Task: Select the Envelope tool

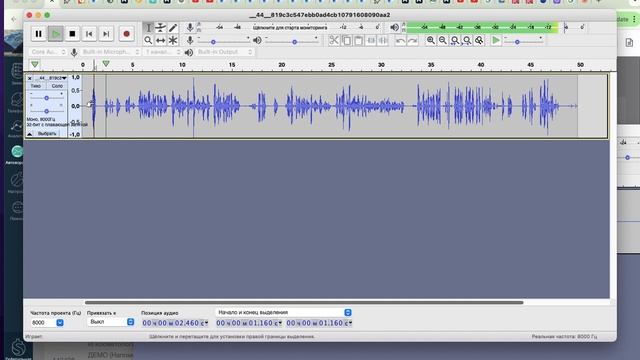Action: (x=161, y=28)
